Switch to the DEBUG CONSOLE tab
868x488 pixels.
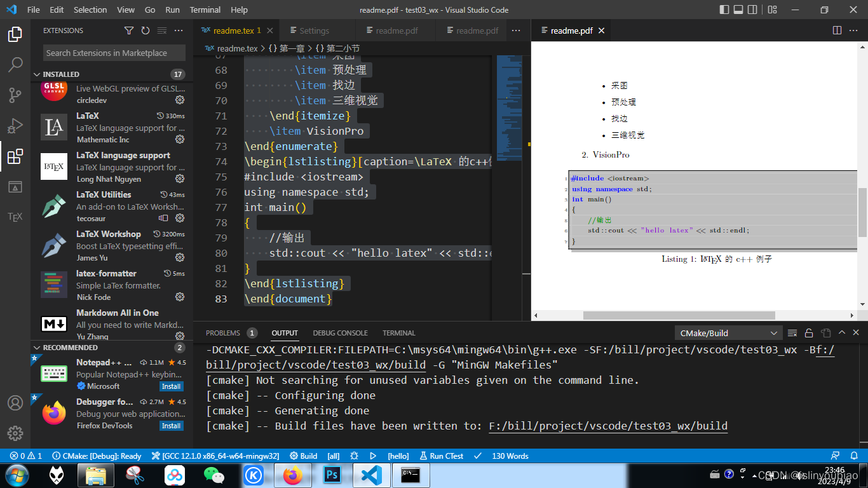tap(339, 332)
